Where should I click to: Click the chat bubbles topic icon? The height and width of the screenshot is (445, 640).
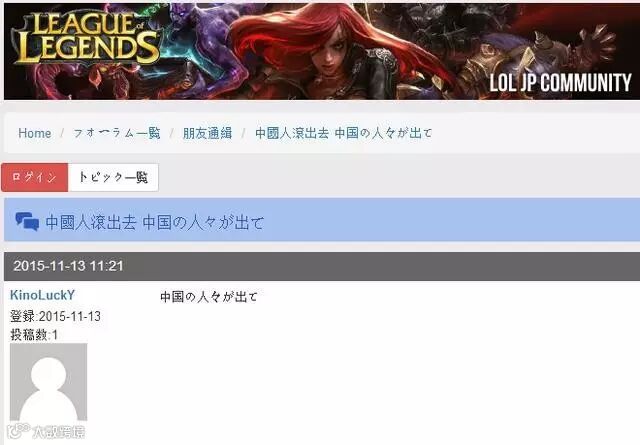[x=27, y=222]
